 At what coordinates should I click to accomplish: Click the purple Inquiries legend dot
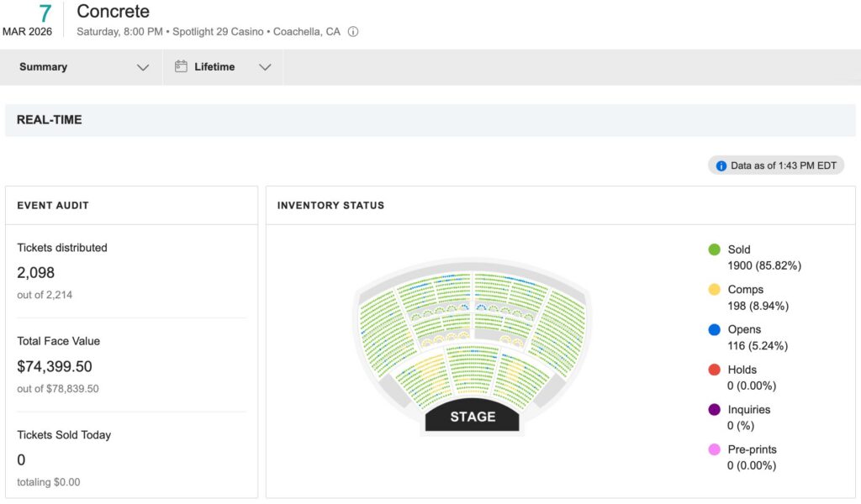click(714, 410)
